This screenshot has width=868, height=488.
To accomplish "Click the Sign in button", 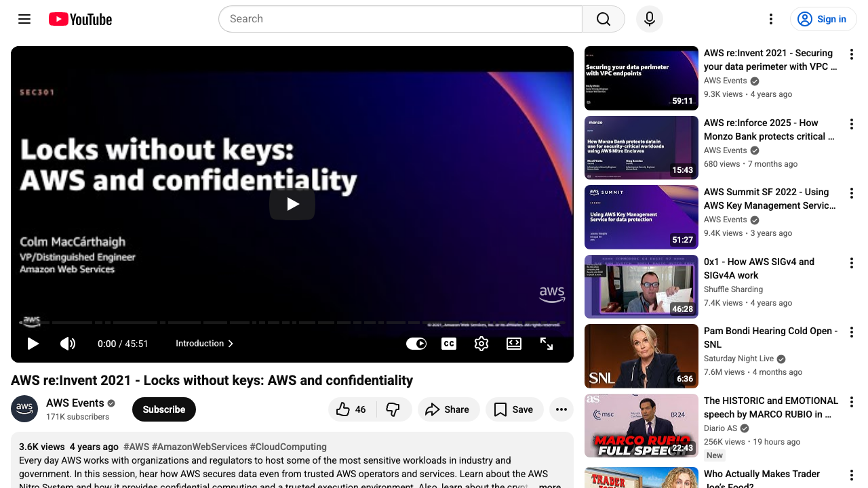I will click(823, 19).
